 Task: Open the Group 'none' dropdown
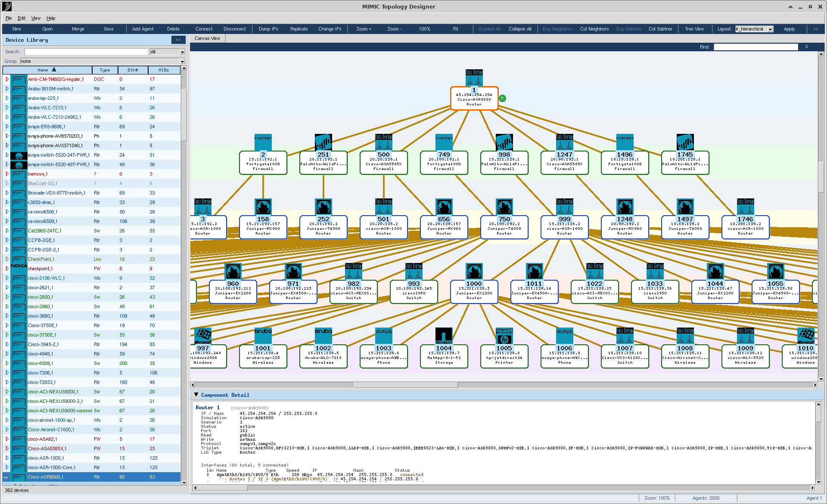[x=182, y=62]
